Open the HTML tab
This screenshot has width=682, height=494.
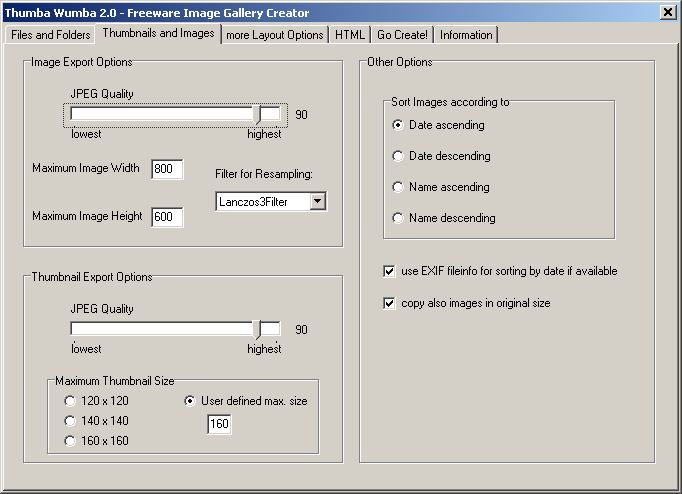[x=350, y=35]
